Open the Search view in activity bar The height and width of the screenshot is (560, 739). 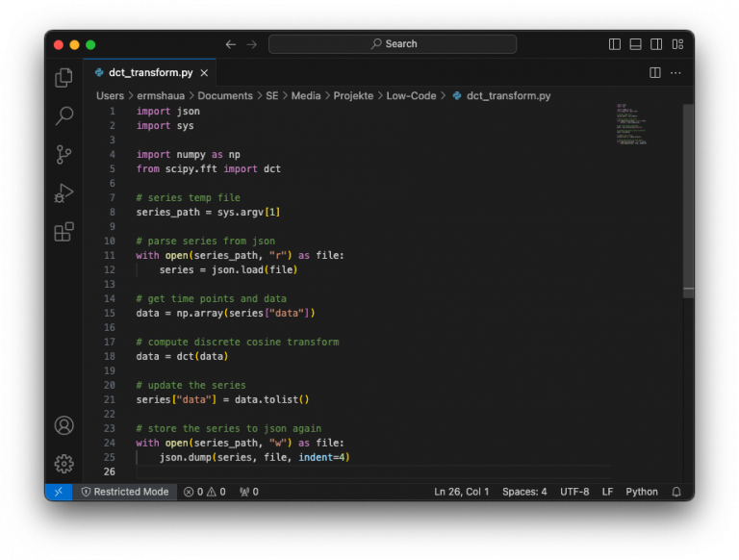pyautogui.click(x=64, y=116)
